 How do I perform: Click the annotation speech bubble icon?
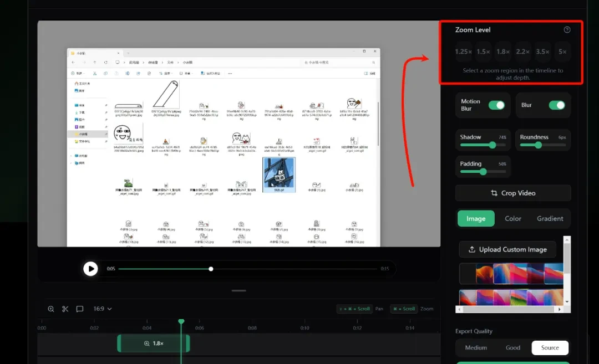79,309
